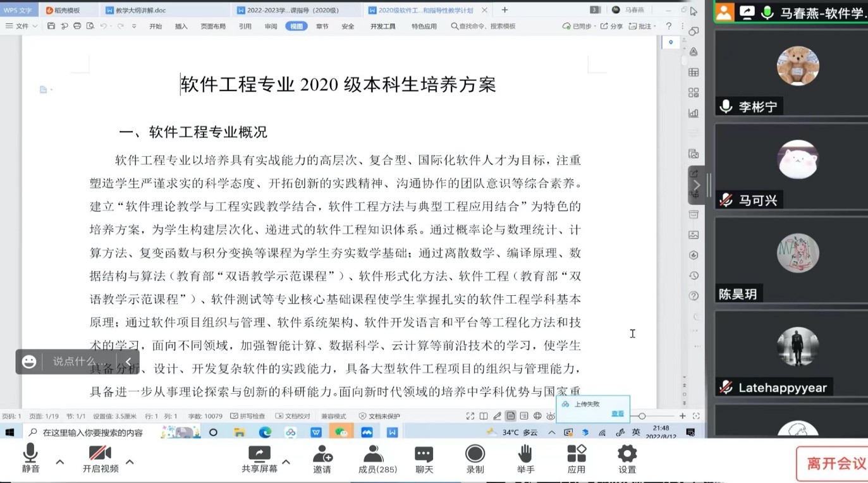Viewport: 868px width, 483px height.
Task: Open the 页面布局 ribbon tab
Action: coord(212,26)
